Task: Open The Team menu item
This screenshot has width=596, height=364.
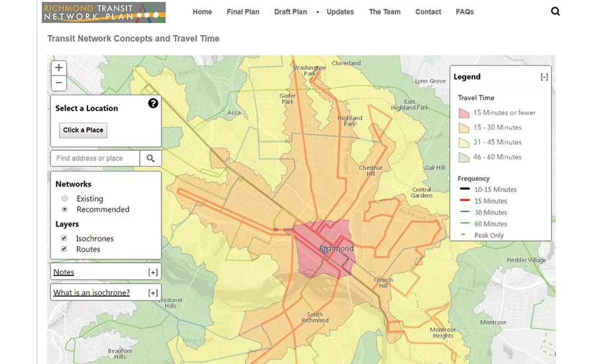Action: (x=385, y=12)
